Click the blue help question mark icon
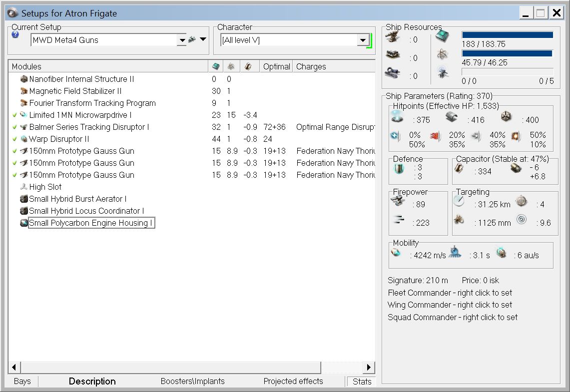The height and width of the screenshot is (392, 570). [15, 35]
